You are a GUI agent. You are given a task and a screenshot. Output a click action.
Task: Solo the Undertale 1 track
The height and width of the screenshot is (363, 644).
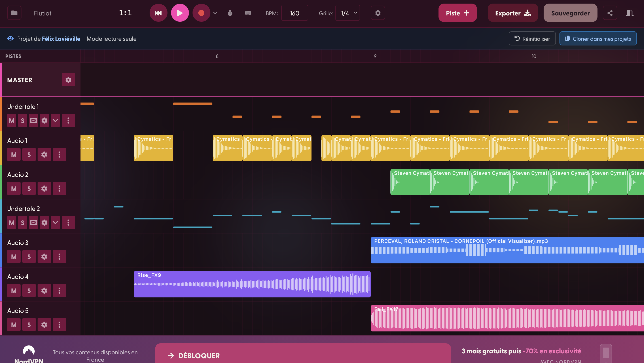23,121
